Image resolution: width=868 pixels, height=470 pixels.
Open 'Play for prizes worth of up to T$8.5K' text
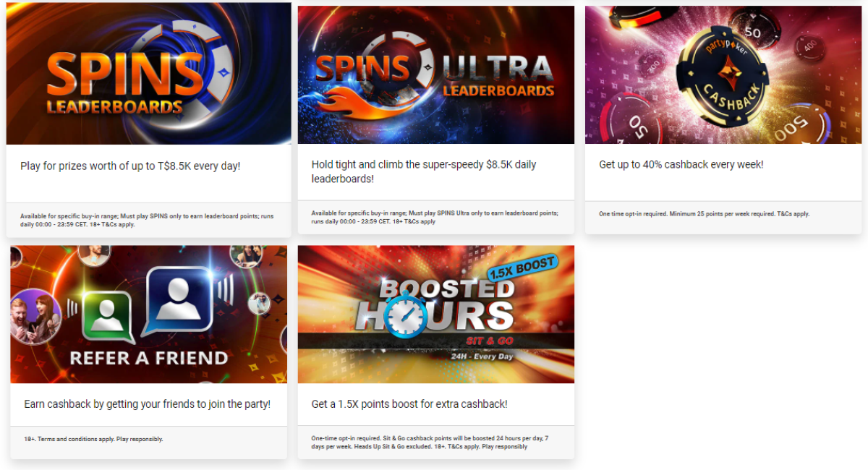[130, 166]
